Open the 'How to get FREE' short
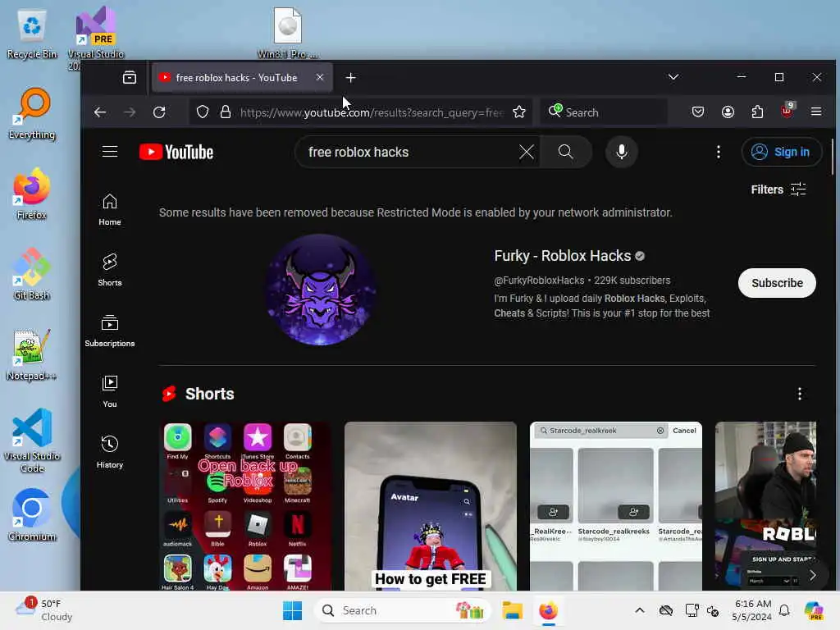Image resolution: width=840 pixels, height=630 pixels. pos(431,506)
